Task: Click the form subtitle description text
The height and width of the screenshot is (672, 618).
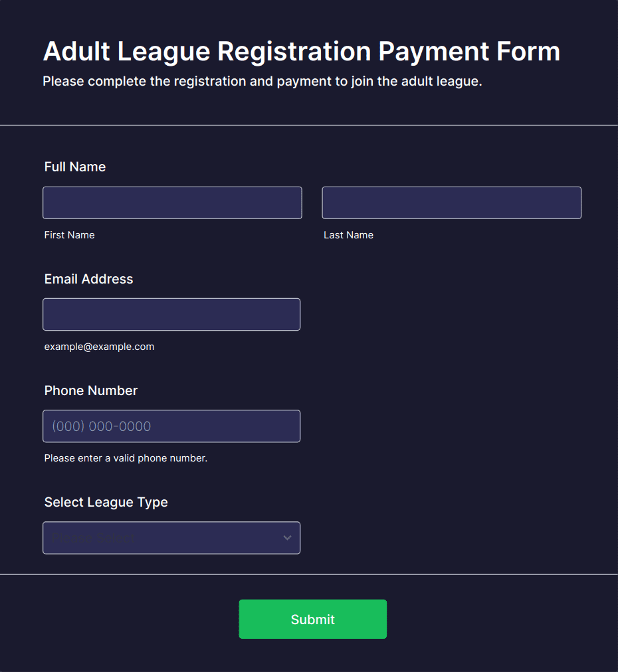Action: point(262,82)
